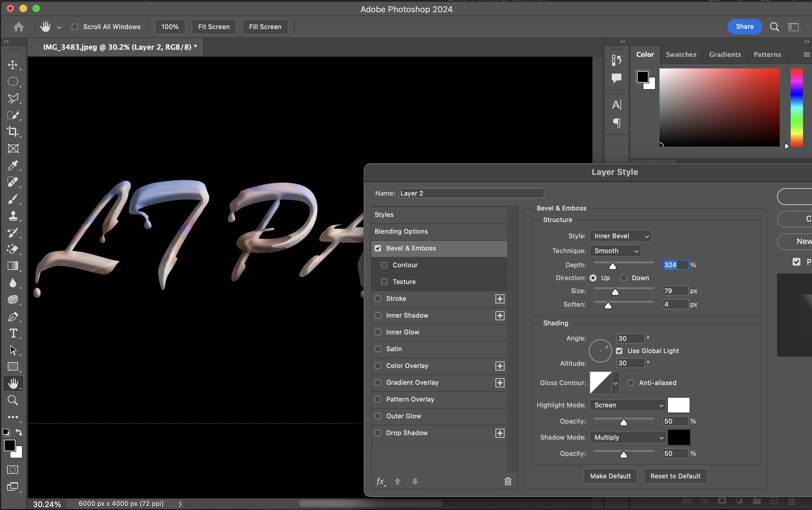
Task: Delete effect with trash icon in Layer Style
Action: coord(508,481)
